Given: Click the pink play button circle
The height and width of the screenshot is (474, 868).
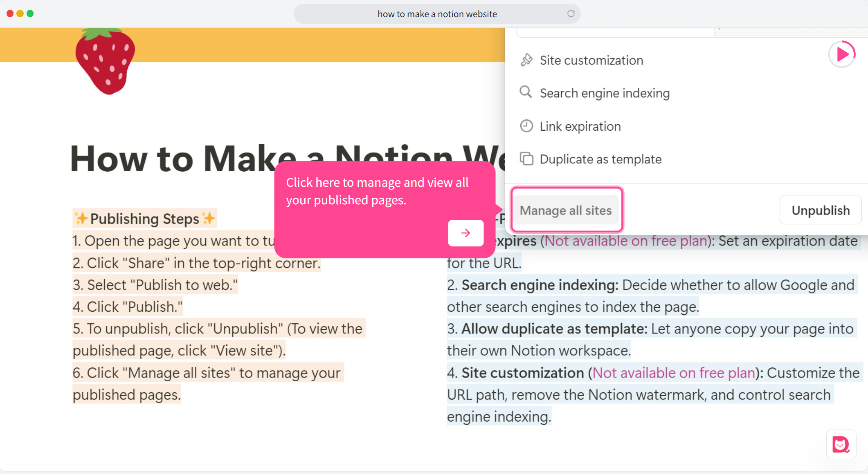Looking at the screenshot, I should pos(842,54).
